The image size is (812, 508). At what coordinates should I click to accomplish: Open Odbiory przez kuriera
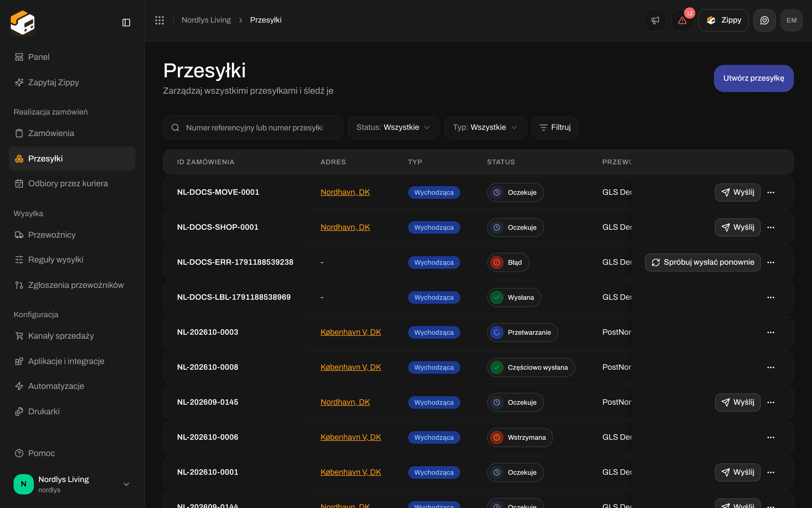click(x=72, y=183)
